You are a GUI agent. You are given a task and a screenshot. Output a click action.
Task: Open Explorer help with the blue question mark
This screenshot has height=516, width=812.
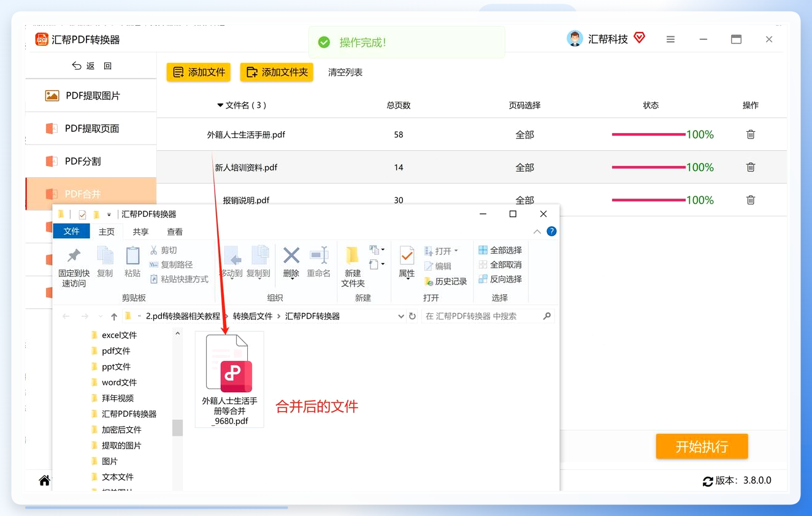(551, 232)
